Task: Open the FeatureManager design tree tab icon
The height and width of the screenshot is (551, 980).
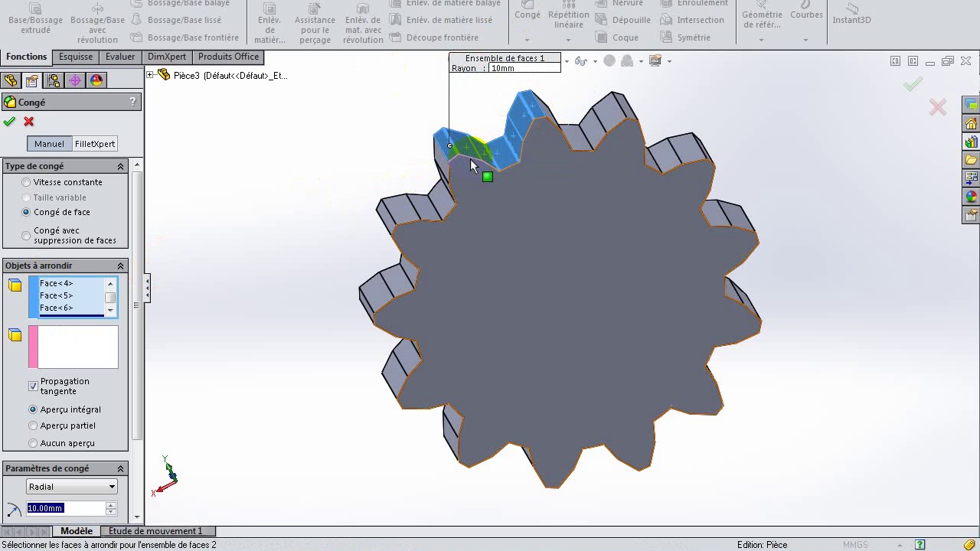Action: tap(11, 80)
